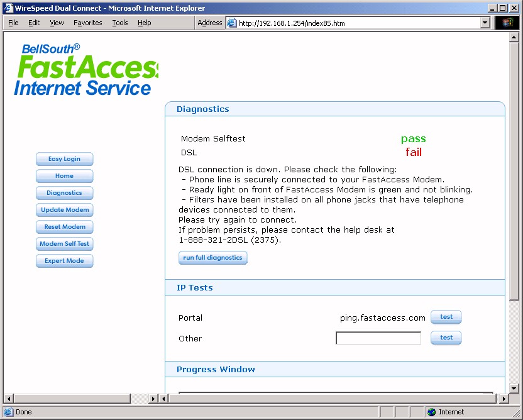Minimize the Internet Explorer window

[x=492, y=8]
